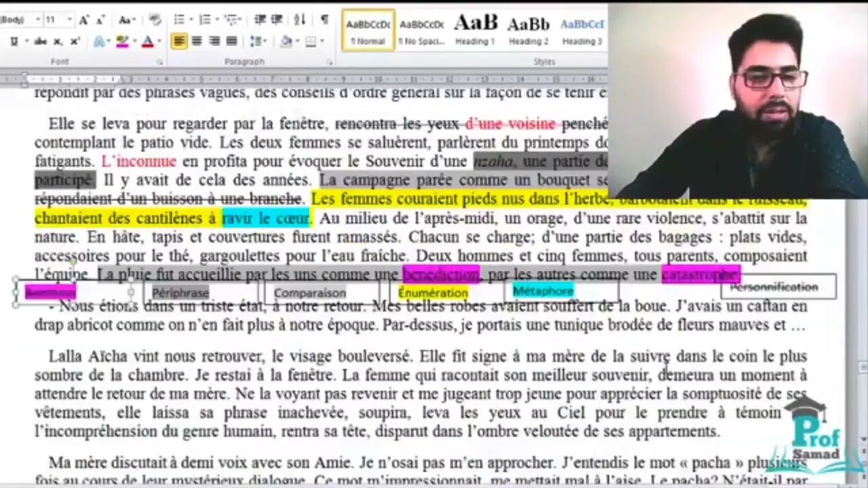
Task: Toggle Center alignment
Action: click(197, 41)
